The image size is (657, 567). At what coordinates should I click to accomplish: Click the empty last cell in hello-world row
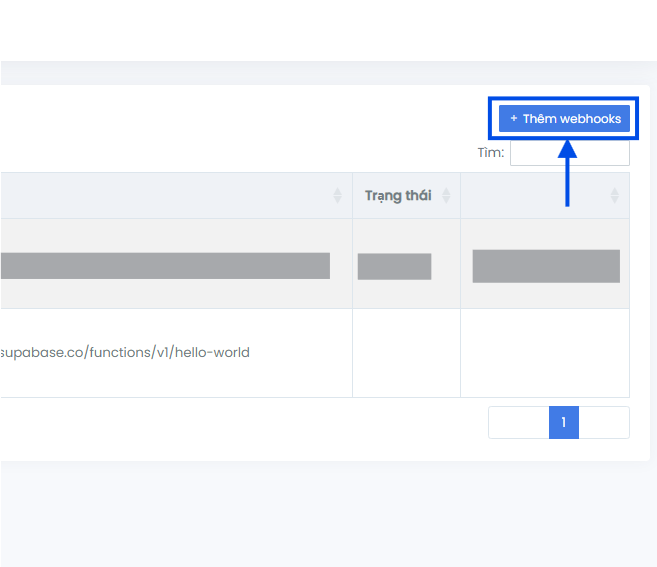click(545, 353)
